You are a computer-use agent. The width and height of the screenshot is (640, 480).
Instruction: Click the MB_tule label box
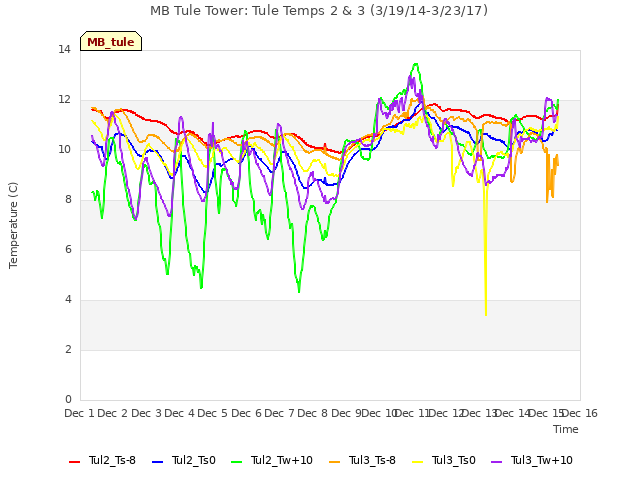[111, 41]
